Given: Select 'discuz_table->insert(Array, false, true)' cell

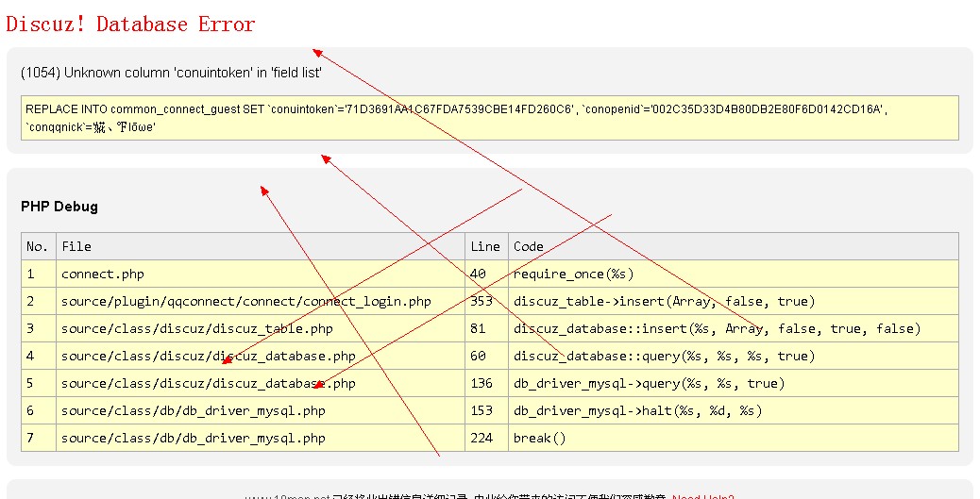Looking at the screenshot, I should coord(734,302).
